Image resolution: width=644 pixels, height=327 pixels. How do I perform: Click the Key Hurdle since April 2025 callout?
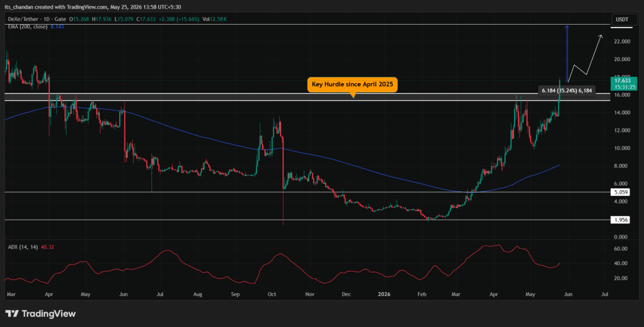353,85
